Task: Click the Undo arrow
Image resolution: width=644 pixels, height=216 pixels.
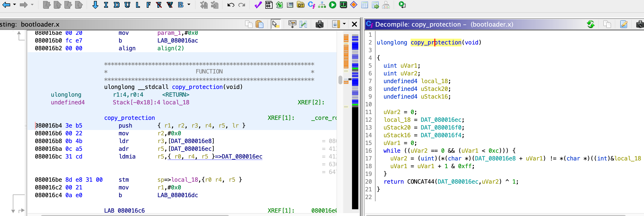Action: (231, 5)
